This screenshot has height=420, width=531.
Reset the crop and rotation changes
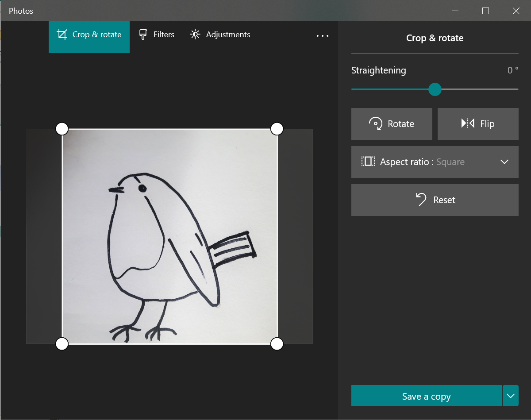coord(435,200)
